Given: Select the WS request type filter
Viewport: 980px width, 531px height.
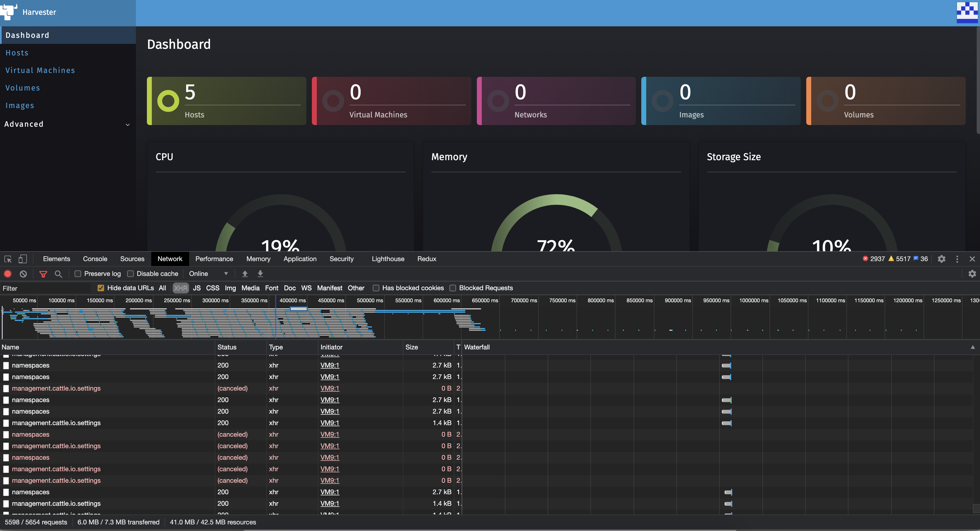Looking at the screenshot, I should click(306, 288).
